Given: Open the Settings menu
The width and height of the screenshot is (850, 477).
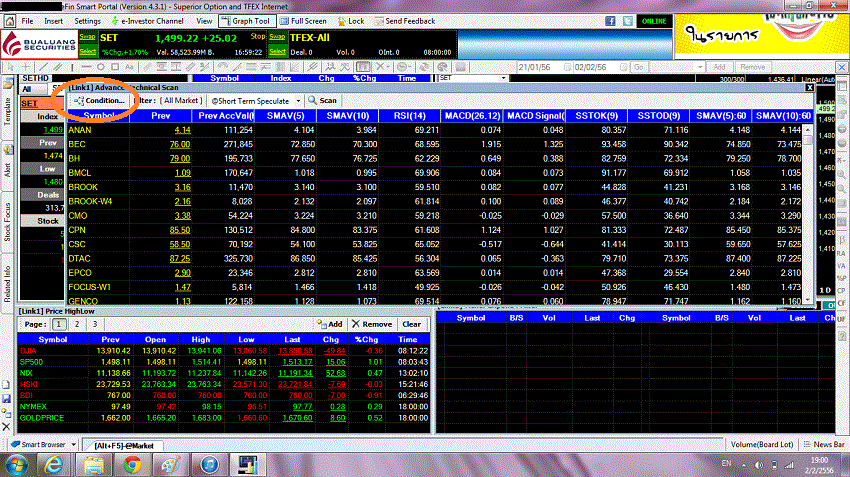Looking at the screenshot, I should 87,21.
